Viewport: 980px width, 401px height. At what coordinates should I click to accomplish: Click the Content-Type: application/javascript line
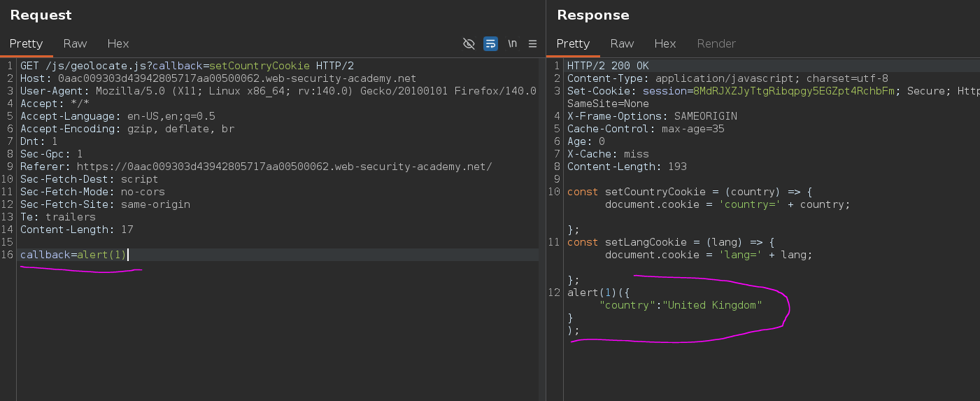click(727, 78)
